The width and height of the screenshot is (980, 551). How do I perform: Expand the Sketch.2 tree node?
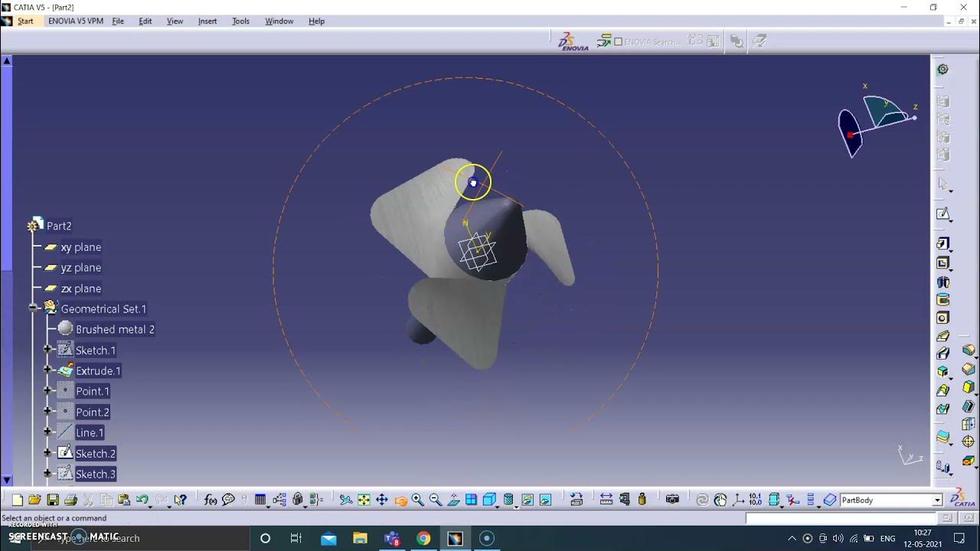coord(47,453)
